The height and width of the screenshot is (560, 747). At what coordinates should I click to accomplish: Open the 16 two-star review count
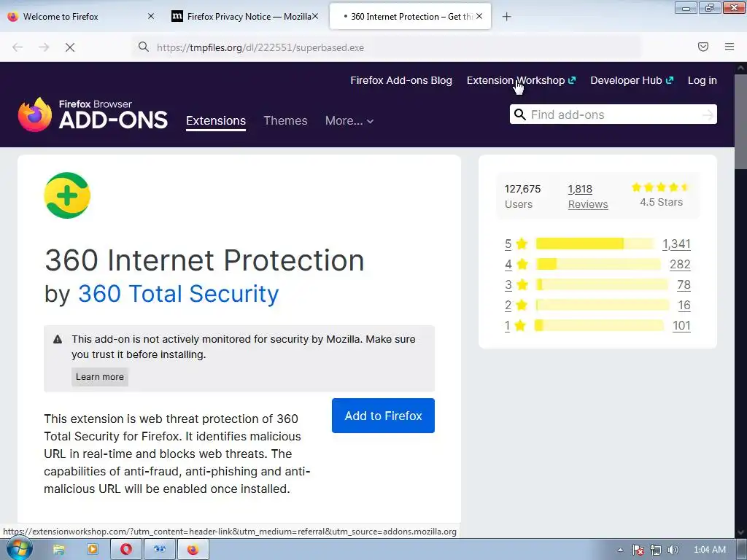coord(684,306)
